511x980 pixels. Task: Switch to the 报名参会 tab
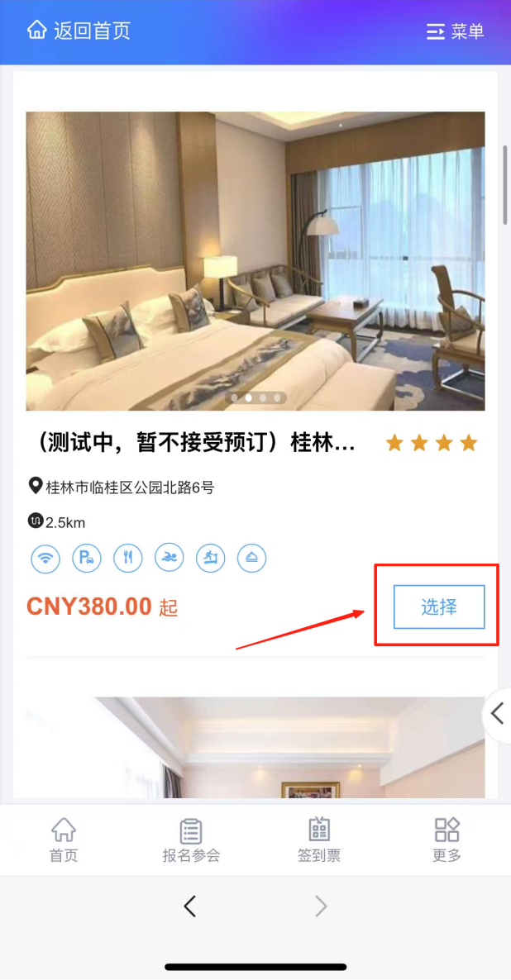191,840
